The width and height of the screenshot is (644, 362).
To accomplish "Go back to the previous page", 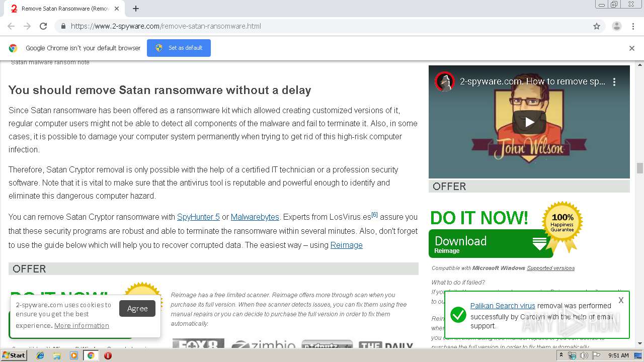I will click(x=11, y=26).
